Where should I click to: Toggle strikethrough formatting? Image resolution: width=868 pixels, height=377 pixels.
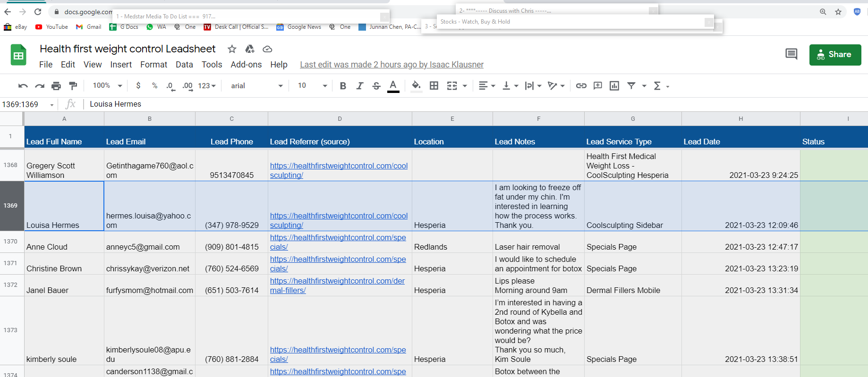376,86
